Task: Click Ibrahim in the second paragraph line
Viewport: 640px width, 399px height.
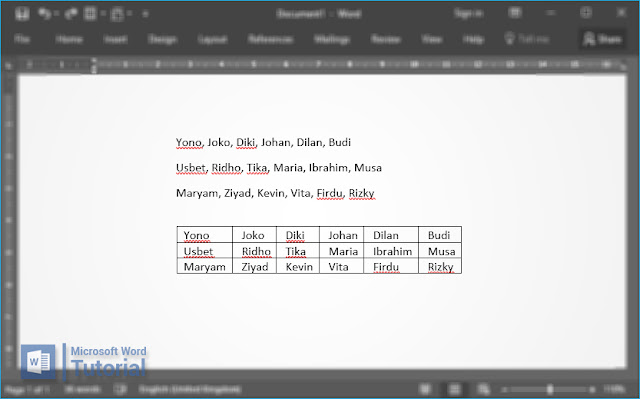Action: coord(328,168)
